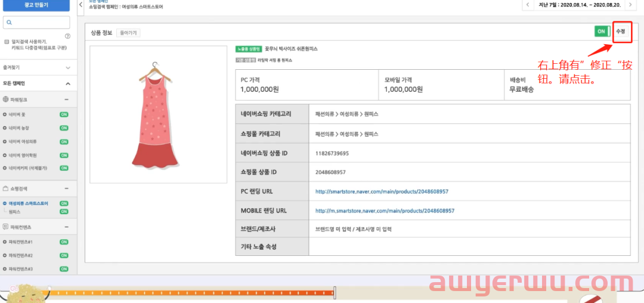Collapse the 모든 캠페인 section chevron
This screenshot has width=644, height=303.
[x=68, y=84]
